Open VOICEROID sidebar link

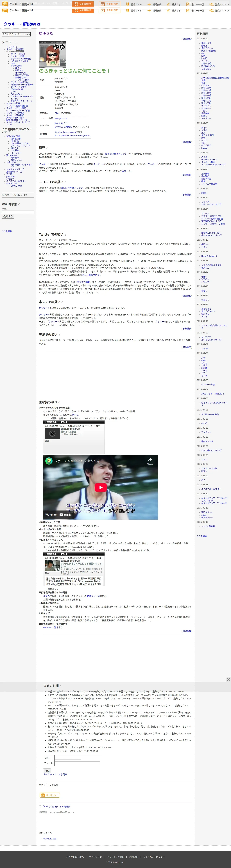(x=16, y=186)
